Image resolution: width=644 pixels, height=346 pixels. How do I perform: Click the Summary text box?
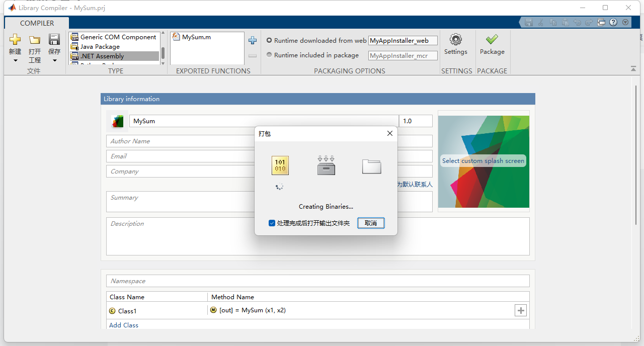(269, 201)
